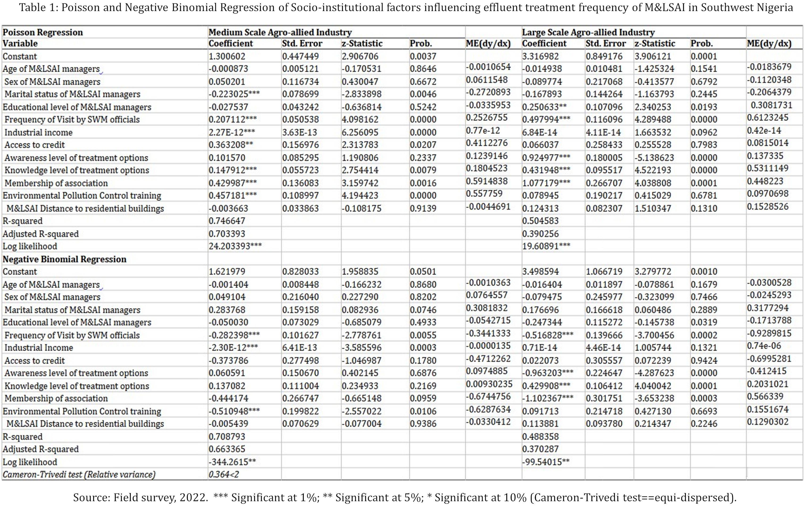Select pollution training coefficient 0.457181***
Image resolution: width=812 pixels, height=506 pixels.
[x=233, y=195]
